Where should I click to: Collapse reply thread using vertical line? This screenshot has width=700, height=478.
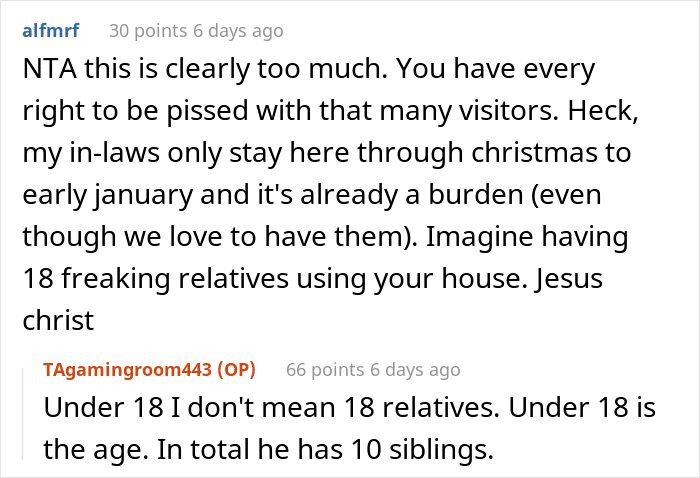tap(23, 413)
